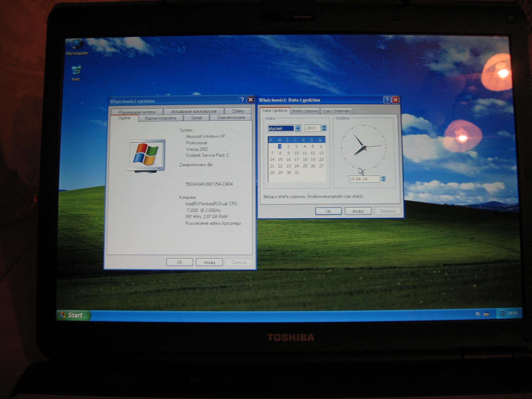The height and width of the screenshot is (399, 532).
Task: Switch to the Ogólne tab
Action: click(x=124, y=118)
